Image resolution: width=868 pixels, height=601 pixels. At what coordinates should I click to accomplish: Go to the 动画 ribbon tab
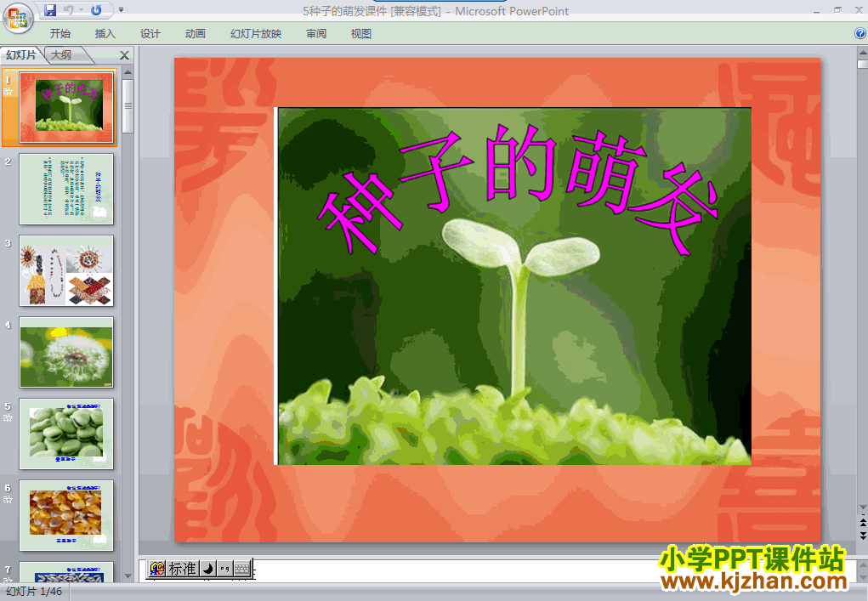point(195,34)
